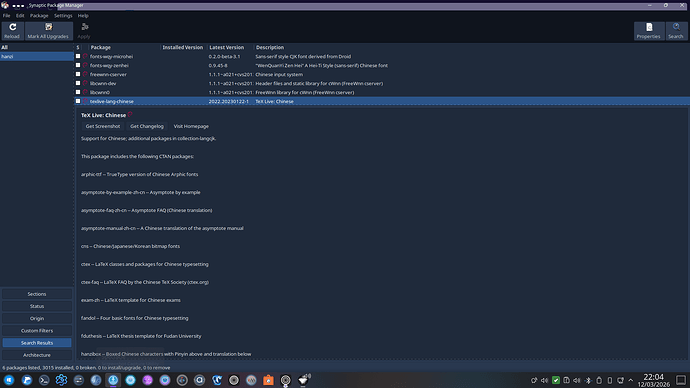The height and width of the screenshot is (388, 690).
Task: Sort by Latest Version column header
Action: pyautogui.click(x=230, y=48)
